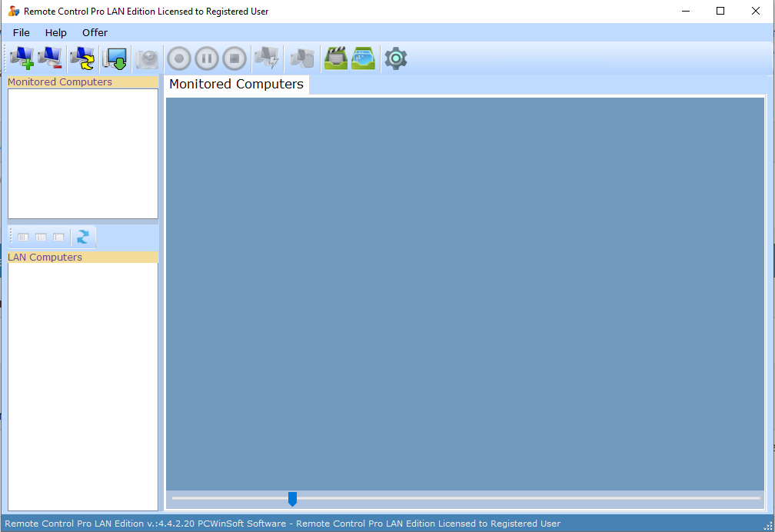Click the first grid layout icon above LAN Computers
This screenshot has height=532, width=775.
[x=23, y=238]
